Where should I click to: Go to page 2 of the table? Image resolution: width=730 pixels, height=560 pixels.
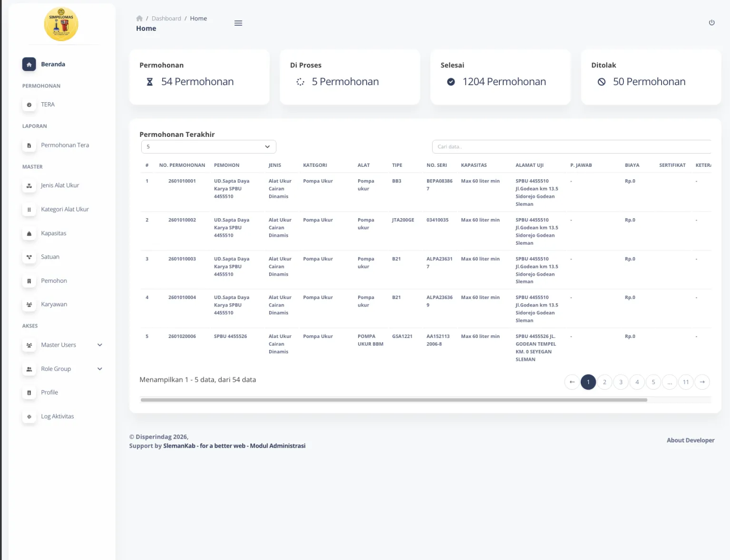[604, 382]
